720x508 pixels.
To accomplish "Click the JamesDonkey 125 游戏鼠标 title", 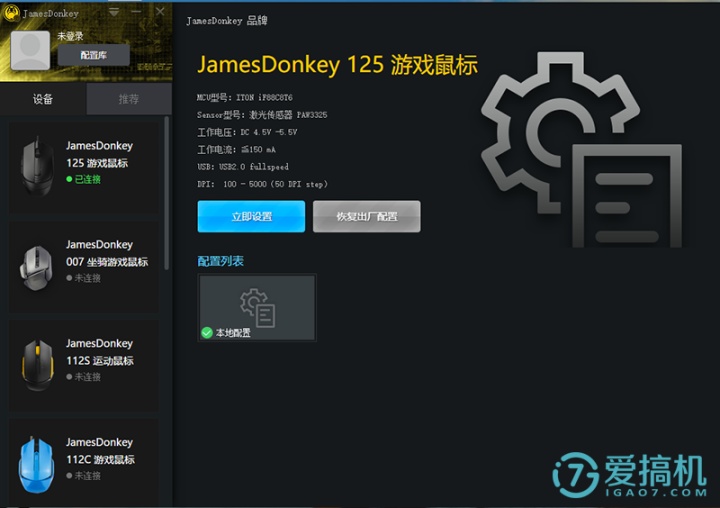I will 338,65.
